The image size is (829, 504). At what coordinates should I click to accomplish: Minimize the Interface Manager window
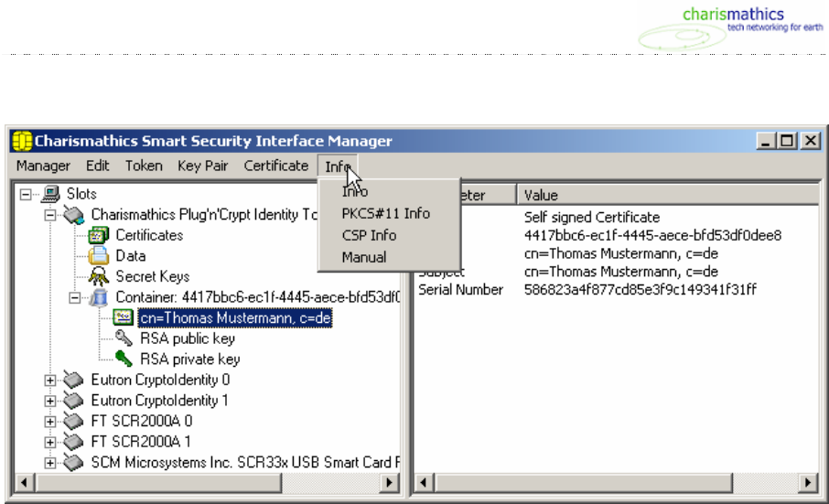[765, 141]
